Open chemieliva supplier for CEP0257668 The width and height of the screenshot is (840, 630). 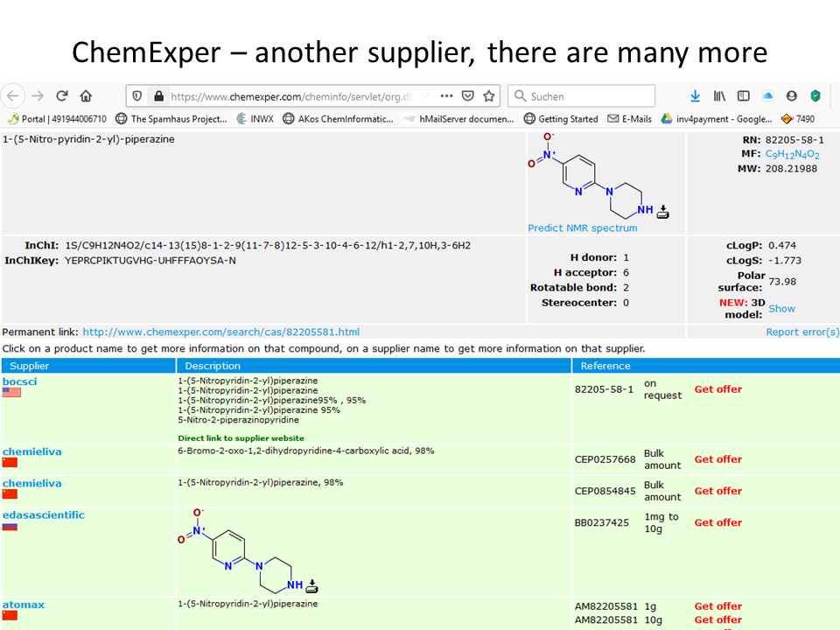click(x=32, y=451)
